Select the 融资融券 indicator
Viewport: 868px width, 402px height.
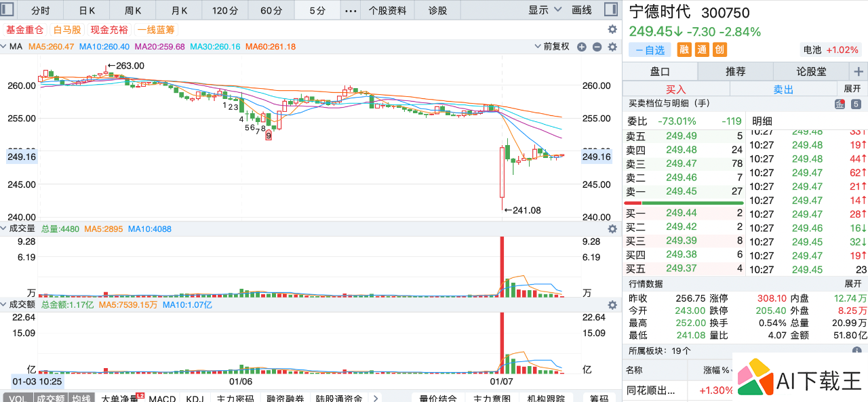tap(285, 398)
